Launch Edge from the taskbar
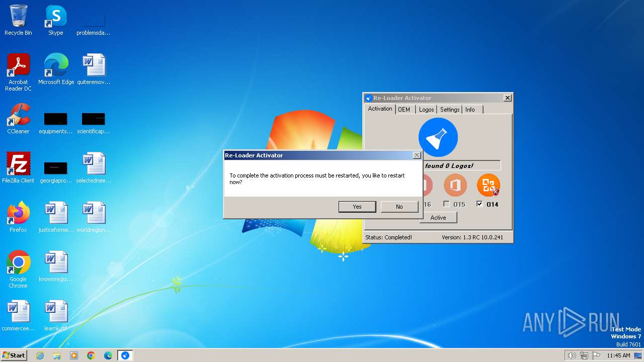The width and height of the screenshot is (644, 362). 108,355
